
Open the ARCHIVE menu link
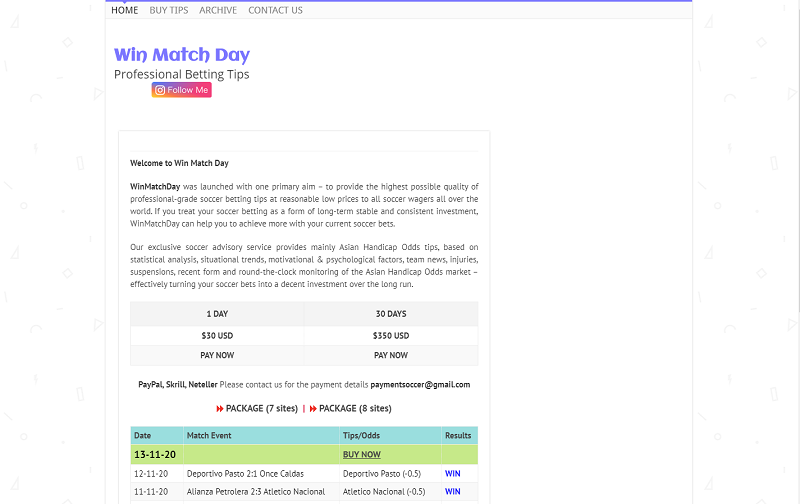[218, 10]
